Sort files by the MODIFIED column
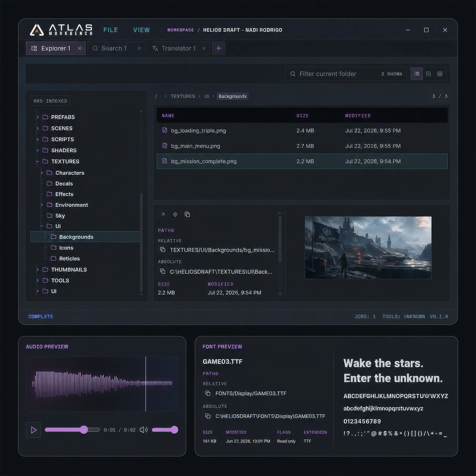 358,116
